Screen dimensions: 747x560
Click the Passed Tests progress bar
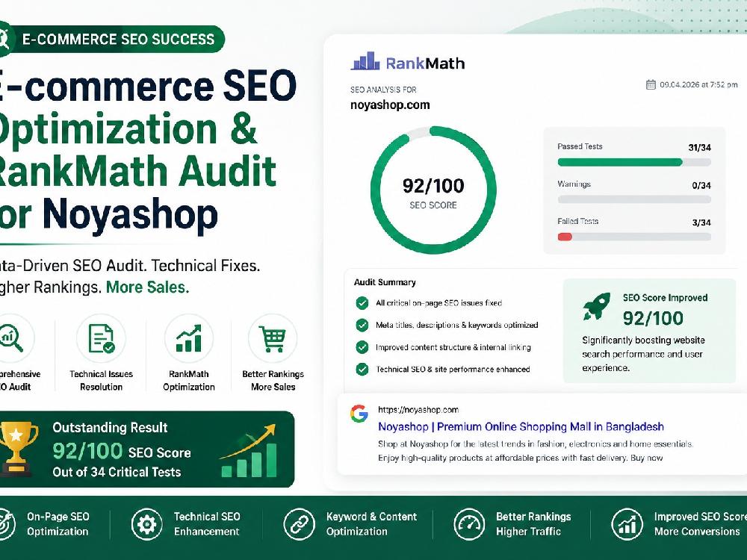tap(634, 162)
